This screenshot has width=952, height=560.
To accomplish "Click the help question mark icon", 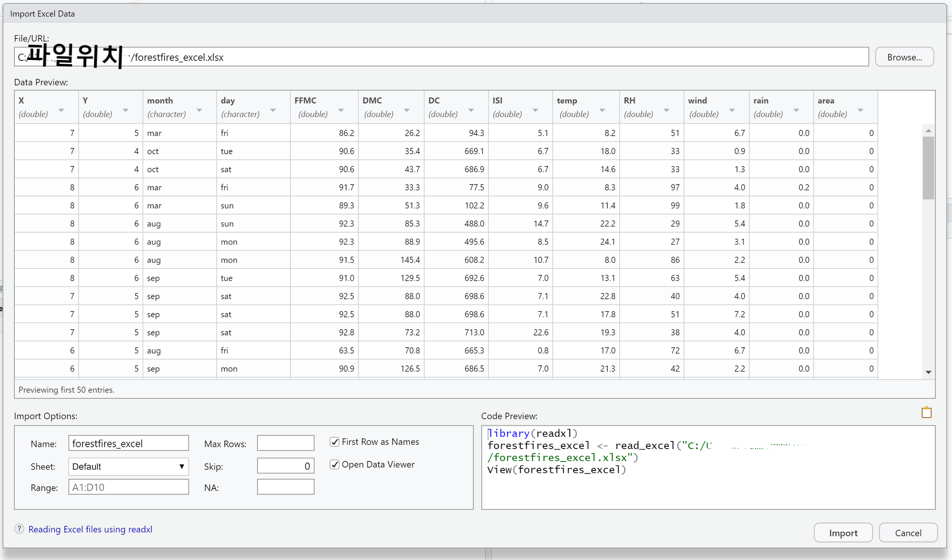I will click(19, 529).
